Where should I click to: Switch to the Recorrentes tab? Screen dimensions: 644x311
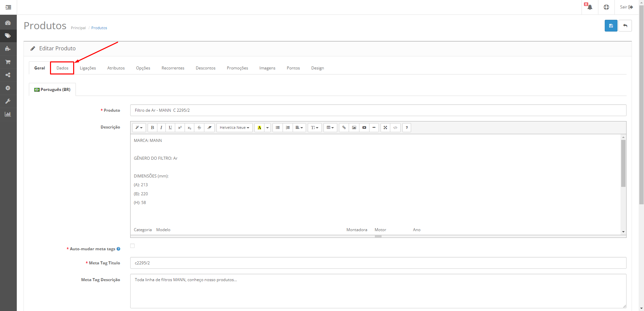point(173,68)
